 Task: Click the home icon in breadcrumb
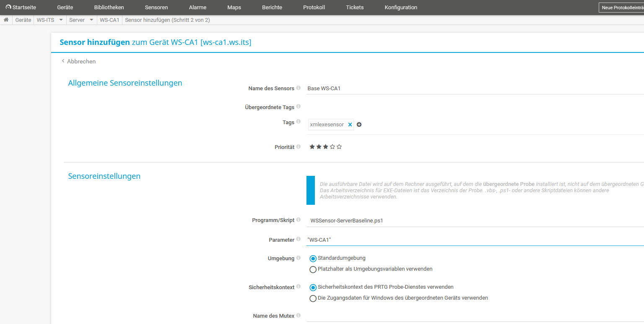(6, 20)
